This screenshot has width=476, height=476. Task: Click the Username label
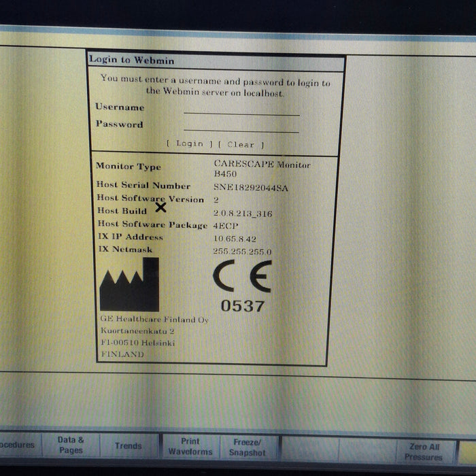click(x=120, y=107)
